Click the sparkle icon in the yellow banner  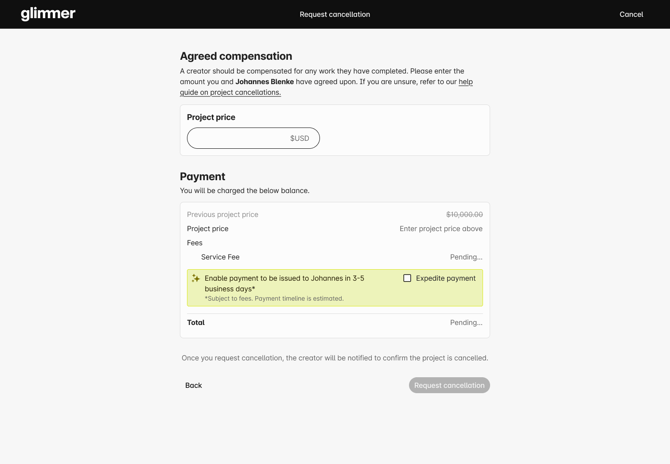(x=196, y=279)
